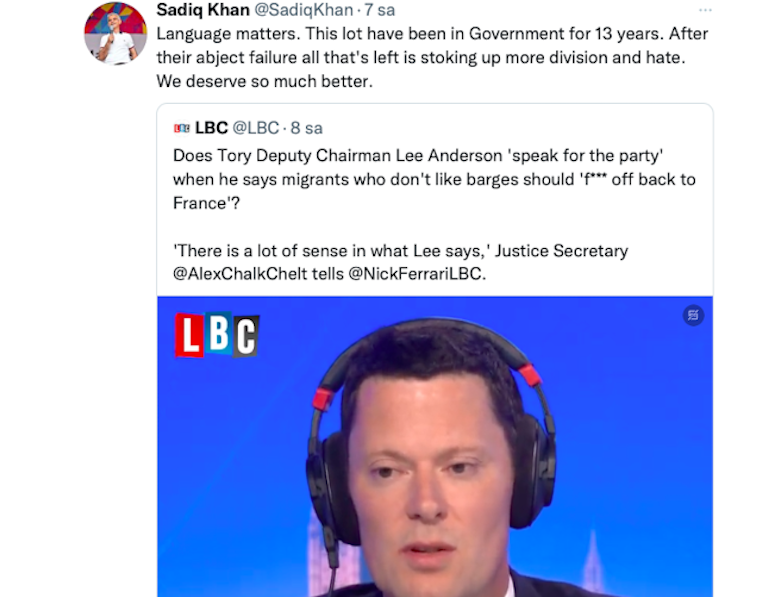Open quoted tweet text about Lee Anderson

tap(434, 179)
